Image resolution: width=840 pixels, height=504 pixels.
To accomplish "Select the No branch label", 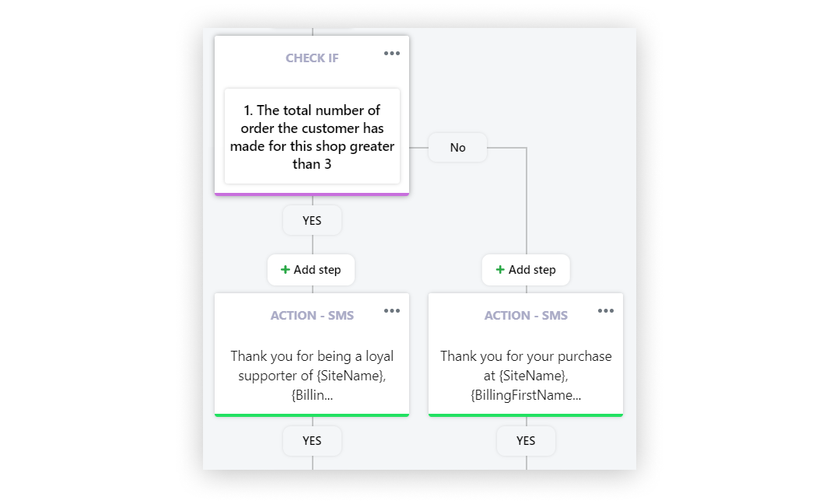I will coord(457,148).
